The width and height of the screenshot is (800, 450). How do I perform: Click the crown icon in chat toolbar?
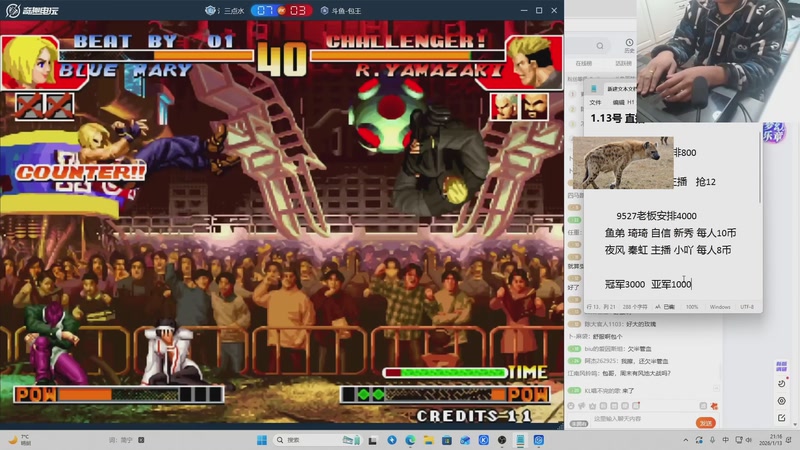(x=592, y=406)
